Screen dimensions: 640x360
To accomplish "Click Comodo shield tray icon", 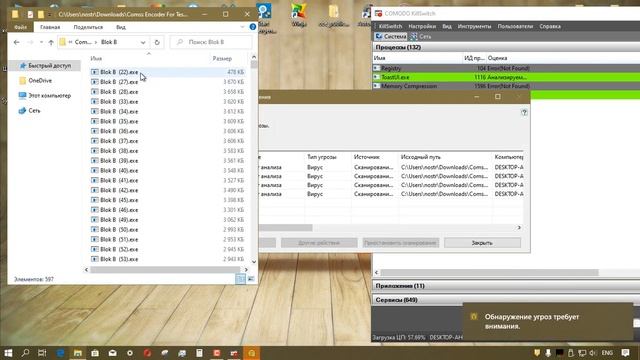I will point(537,353).
